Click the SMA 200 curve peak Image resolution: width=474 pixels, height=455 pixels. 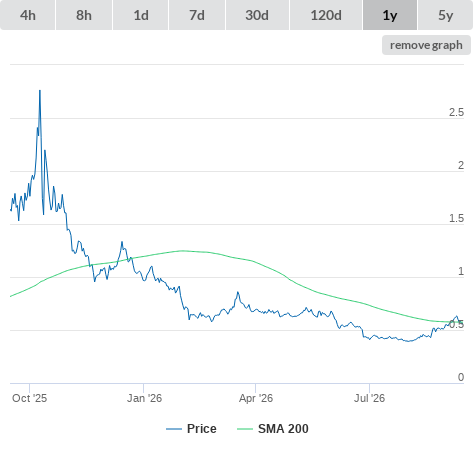182,251
